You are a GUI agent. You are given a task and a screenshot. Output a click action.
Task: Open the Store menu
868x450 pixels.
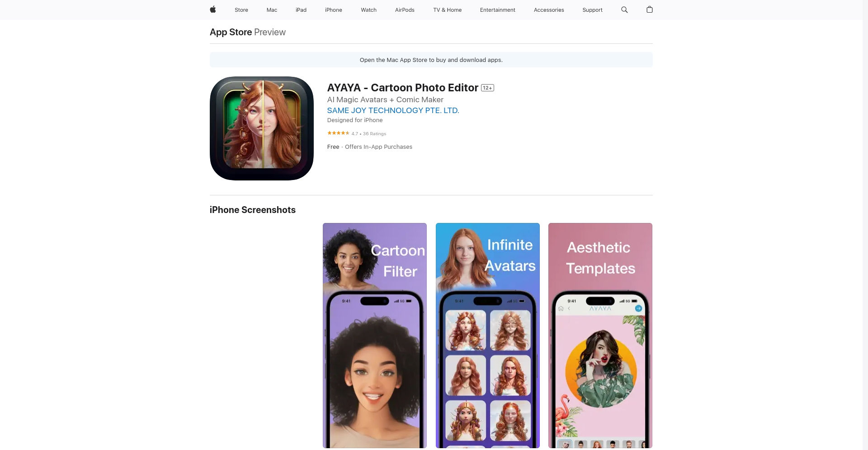[241, 10]
